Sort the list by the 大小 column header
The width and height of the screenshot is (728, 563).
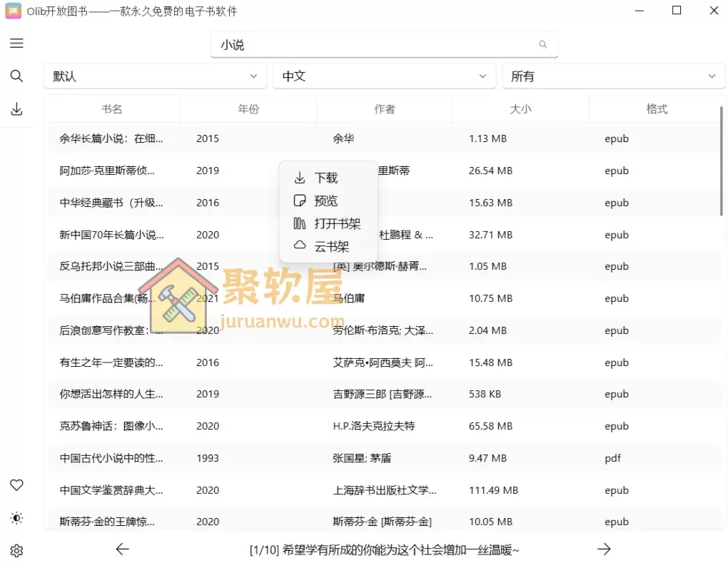[x=520, y=108]
